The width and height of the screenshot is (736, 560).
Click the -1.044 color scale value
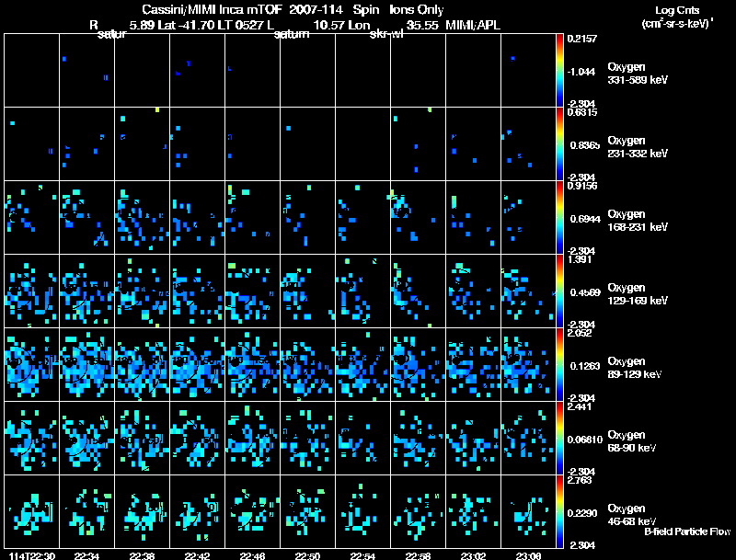(581, 72)
